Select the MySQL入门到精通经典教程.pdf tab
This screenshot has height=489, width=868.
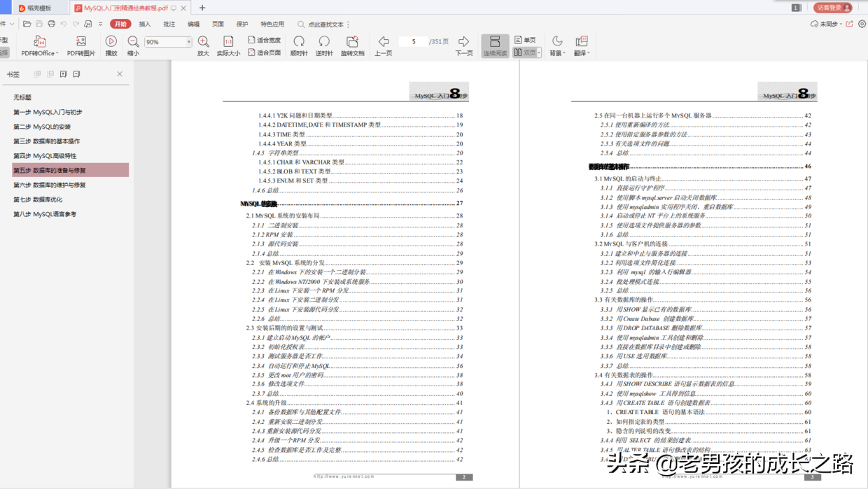pos(125,8)
